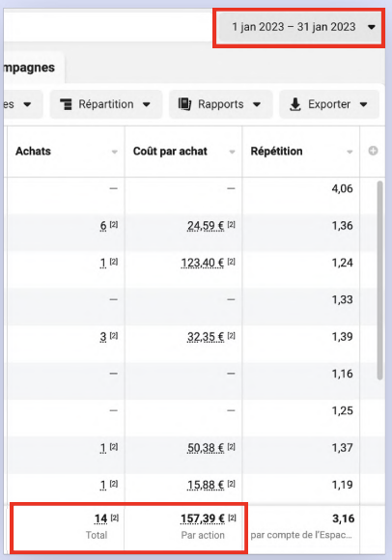Click the Exporter download icon
Viewport: 392px width, 560px height.
[x=294, y=104]
